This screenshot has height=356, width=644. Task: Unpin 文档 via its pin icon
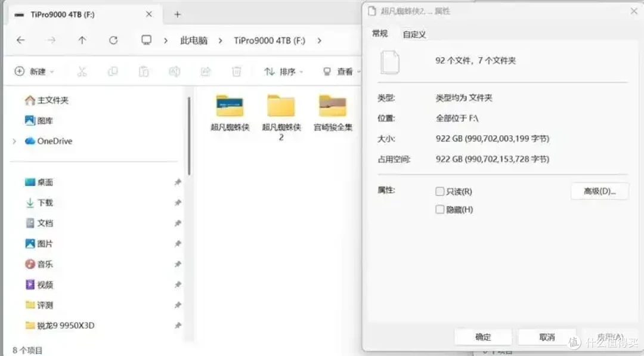coord(178,224)
